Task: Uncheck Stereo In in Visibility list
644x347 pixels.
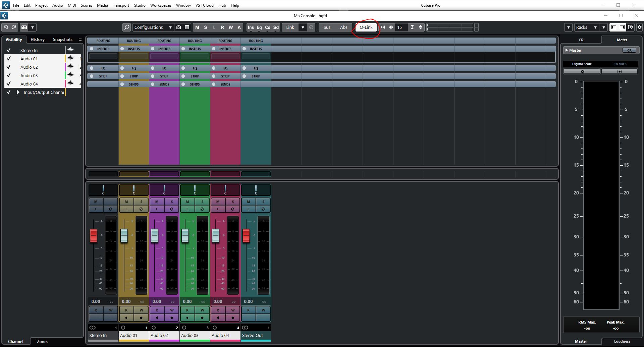Action: (x=8, y=50)
